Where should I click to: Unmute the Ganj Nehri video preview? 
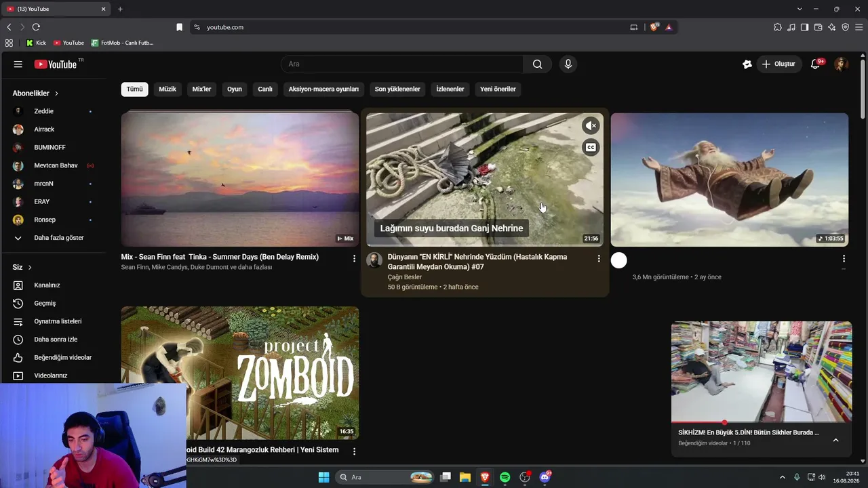pos(591,125)
